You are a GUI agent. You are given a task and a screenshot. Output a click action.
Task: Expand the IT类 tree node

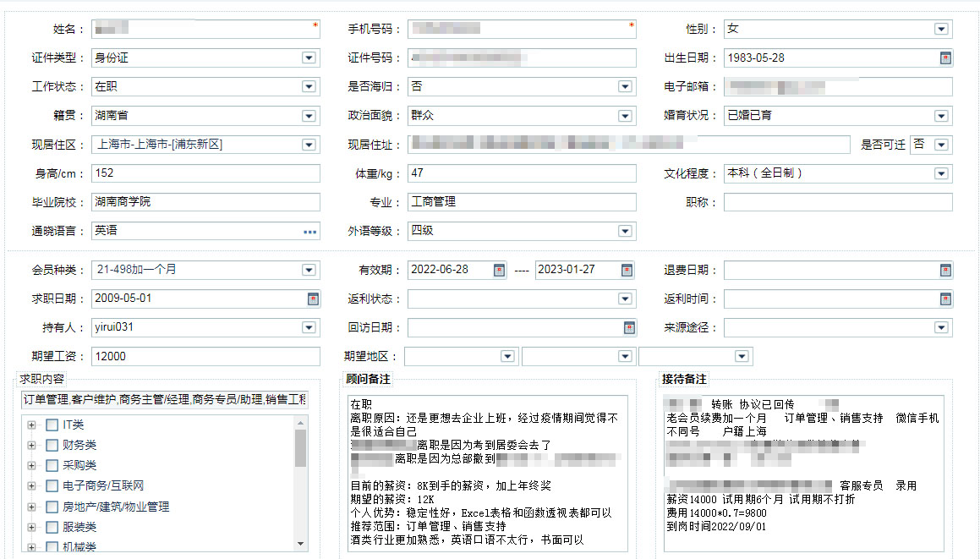(x=31, y=425)
